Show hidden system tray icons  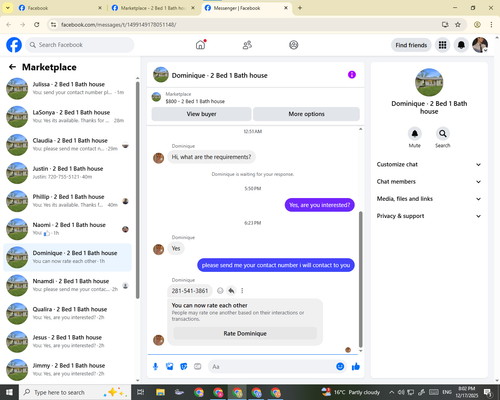click(x=391, y=392)
